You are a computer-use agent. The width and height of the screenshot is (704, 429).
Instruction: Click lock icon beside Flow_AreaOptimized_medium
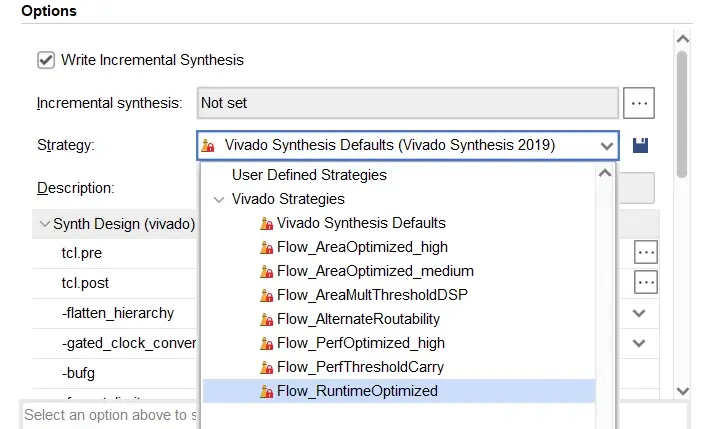[x=266, y=271]
